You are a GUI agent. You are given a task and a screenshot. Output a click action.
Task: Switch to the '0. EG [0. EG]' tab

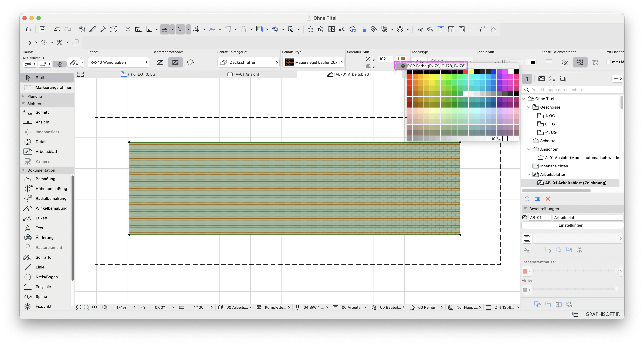click(139, 74)
